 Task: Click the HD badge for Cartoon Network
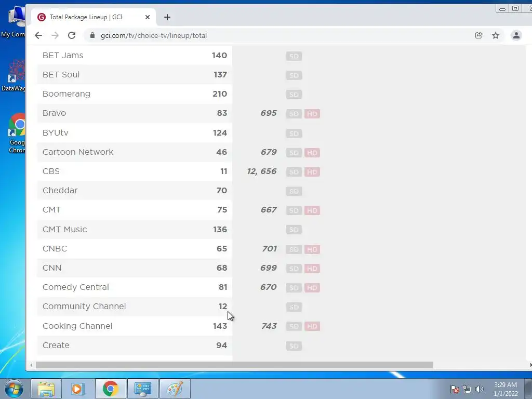(x=312, y=153)
